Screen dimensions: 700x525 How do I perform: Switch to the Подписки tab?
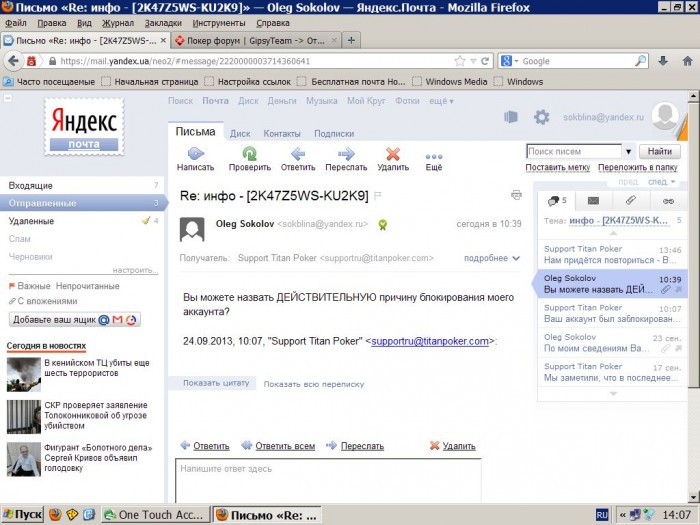pyautogui.click(x=334, y=133)
